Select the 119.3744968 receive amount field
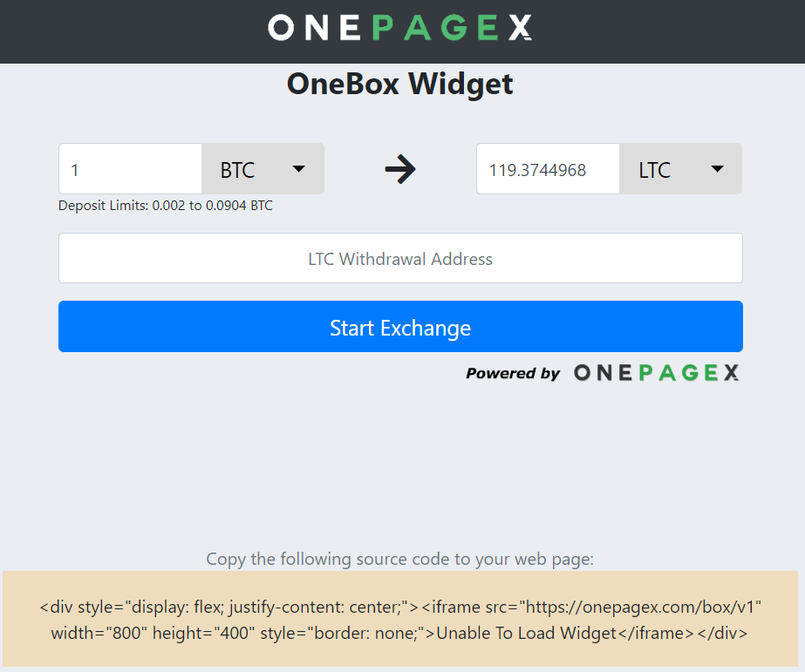The width and height of the screenshot is (805, 672). [548, 169]
